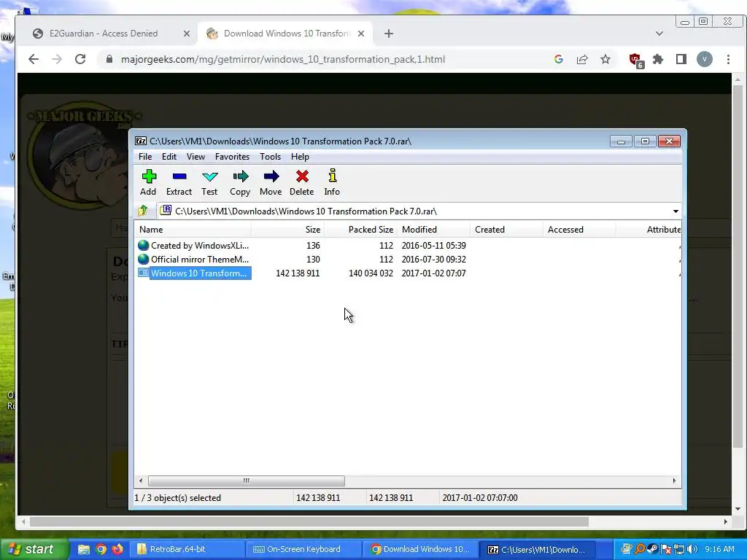Screen dimensions: 747x560
Task: Click the Chrome address bar URL
Action: click(283, 60)
